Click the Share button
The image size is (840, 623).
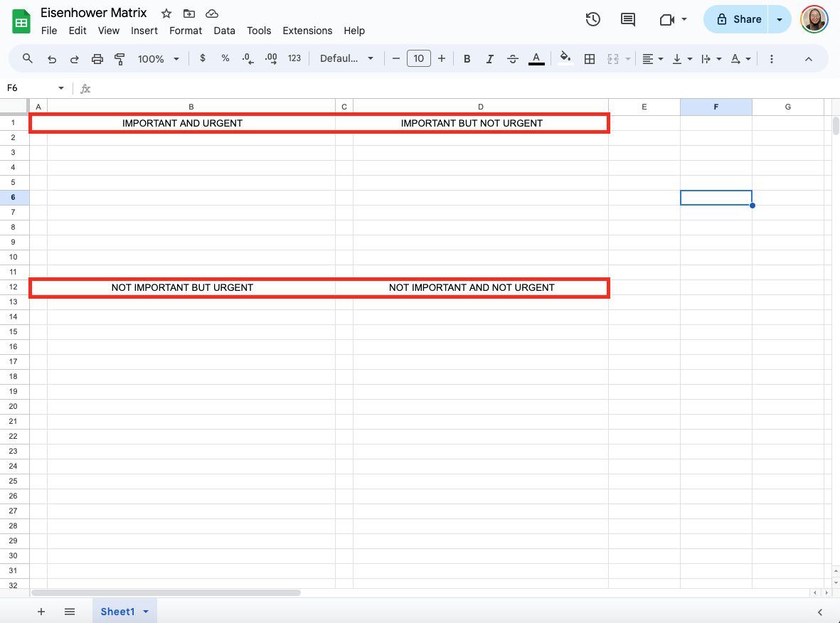[738, 19]
